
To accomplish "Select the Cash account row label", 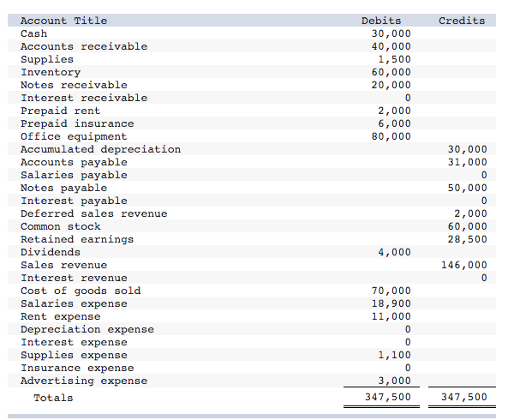I will 33,33.
